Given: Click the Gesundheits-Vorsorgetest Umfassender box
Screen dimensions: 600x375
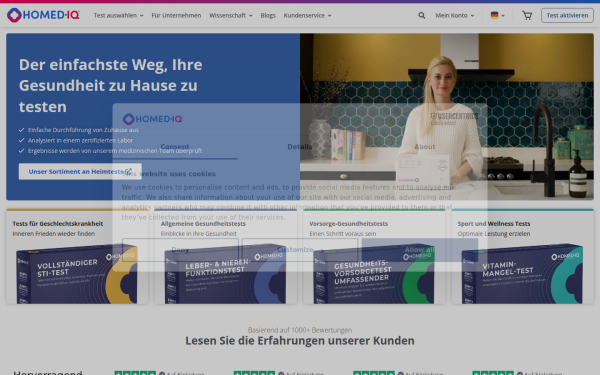Looking at the screenshot, I should pos(374,274).
